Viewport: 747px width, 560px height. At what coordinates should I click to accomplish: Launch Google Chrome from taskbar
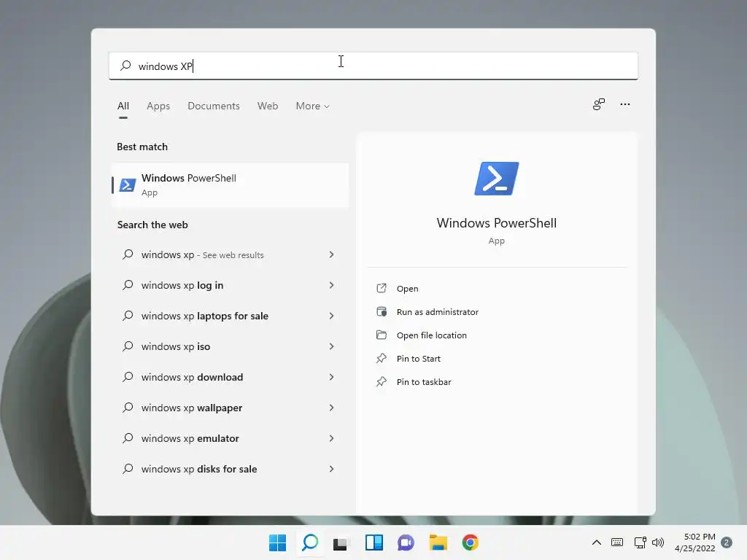[x=471, y=542]
